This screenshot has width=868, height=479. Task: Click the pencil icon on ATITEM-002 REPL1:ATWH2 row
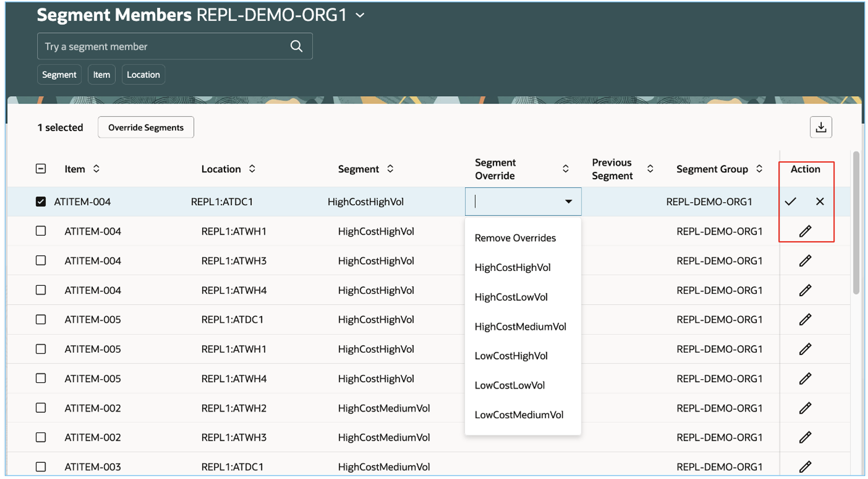point(807,408)
